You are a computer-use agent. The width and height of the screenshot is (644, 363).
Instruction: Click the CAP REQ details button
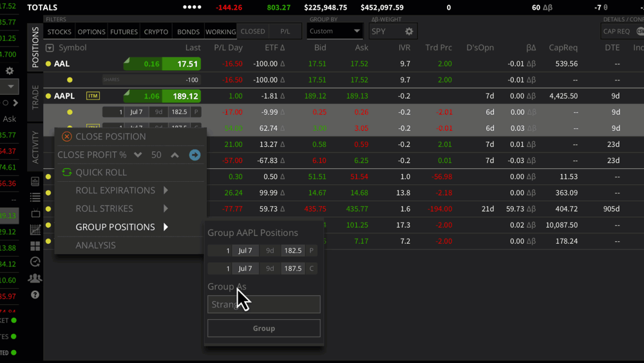coord(616,31)
